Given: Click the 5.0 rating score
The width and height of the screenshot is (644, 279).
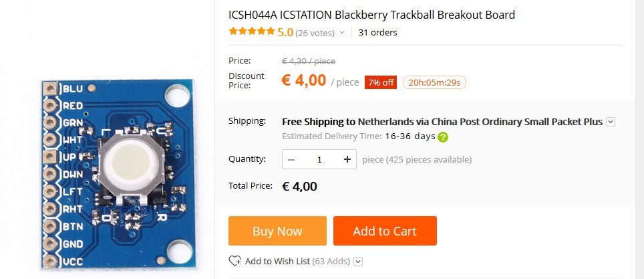Looking at the screenshot, I should coord(285,32).
